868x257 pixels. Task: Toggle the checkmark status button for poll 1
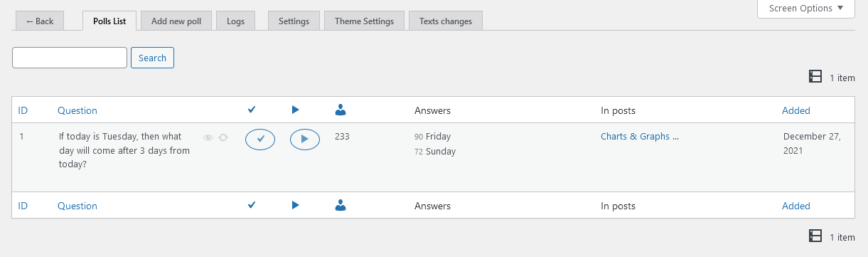click(260, 139)
